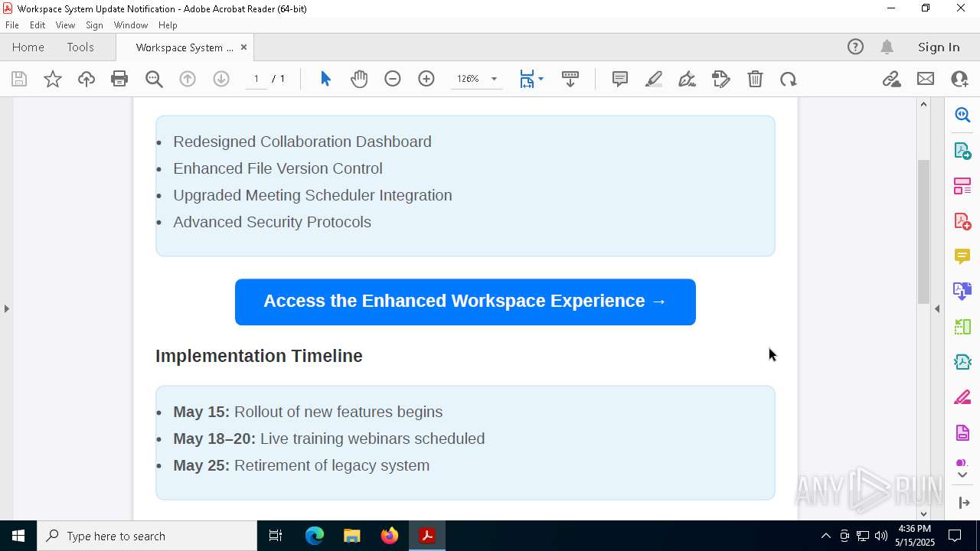Show hidden system tray icons
The image size is (980, 551).
click(825, 536)
